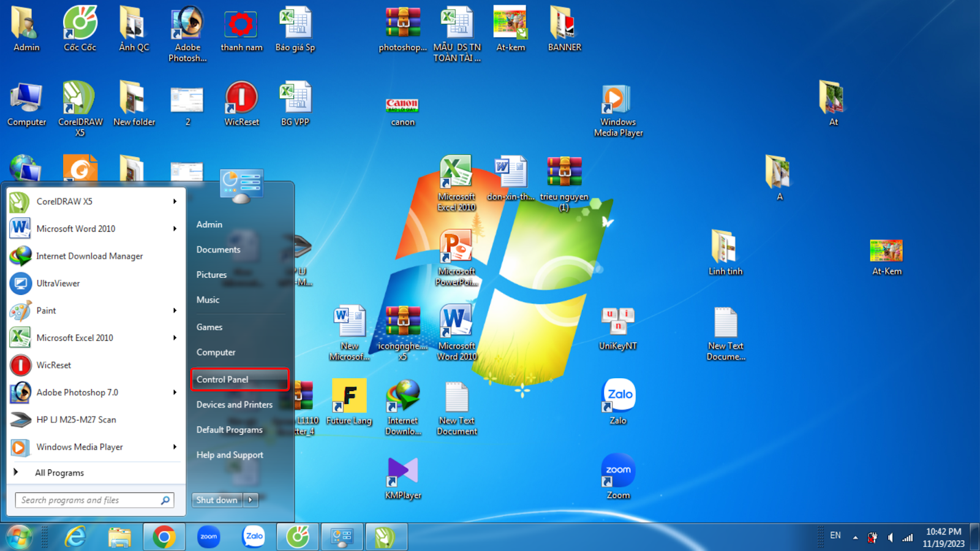Open Zoom from taskbar
The image size is (980, 551).
point(209,538)
